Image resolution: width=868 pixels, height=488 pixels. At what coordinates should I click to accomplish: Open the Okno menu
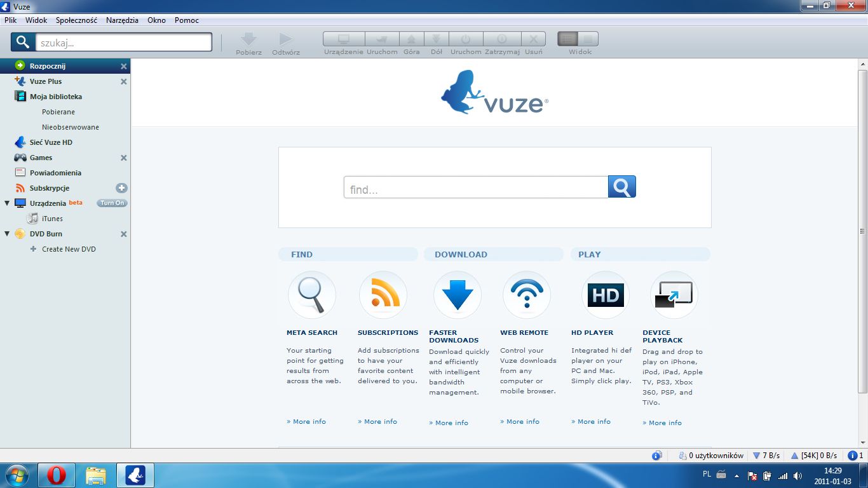[156, 20]
